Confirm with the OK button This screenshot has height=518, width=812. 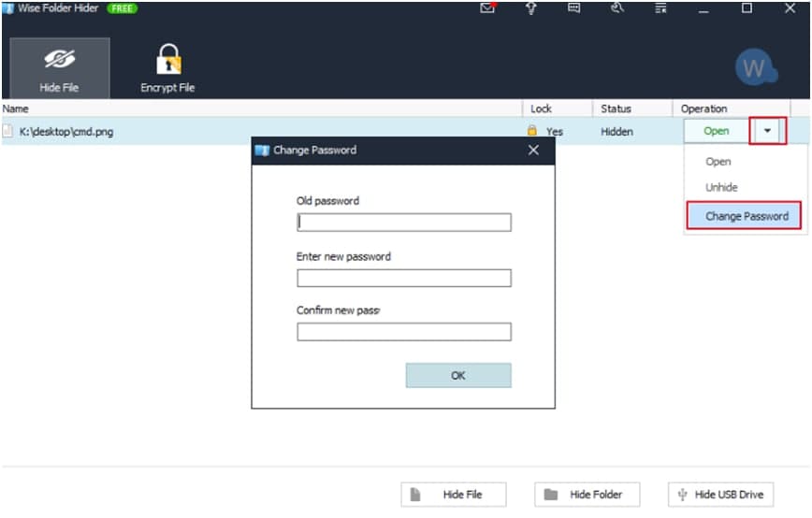pyautogui.click(x=458, y=376)
